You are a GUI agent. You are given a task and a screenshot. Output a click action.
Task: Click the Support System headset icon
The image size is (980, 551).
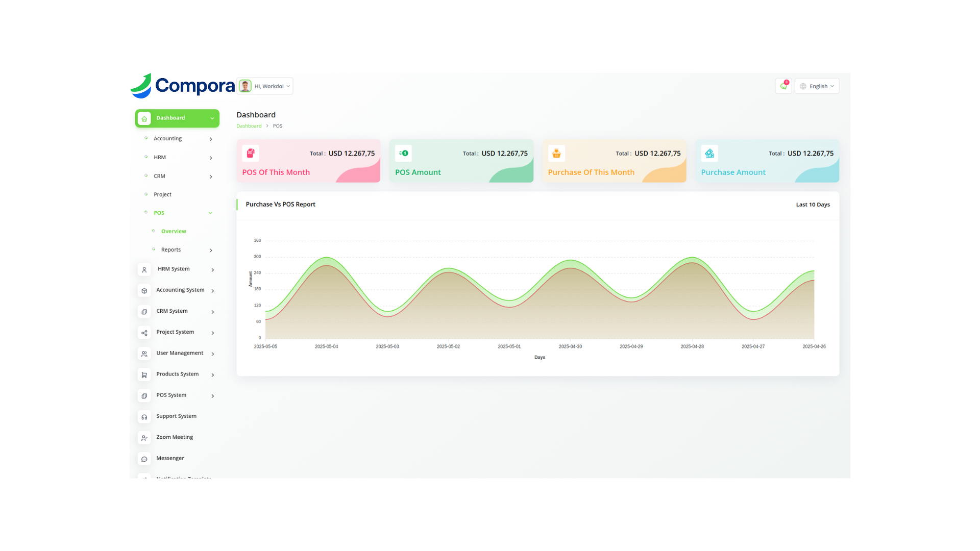[x=144, y=417]
